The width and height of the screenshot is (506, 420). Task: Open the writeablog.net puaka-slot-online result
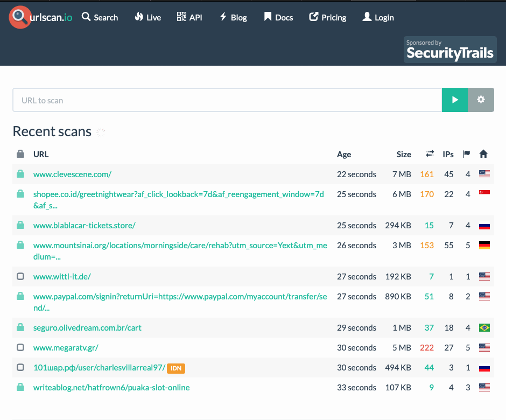click(111, 388)
